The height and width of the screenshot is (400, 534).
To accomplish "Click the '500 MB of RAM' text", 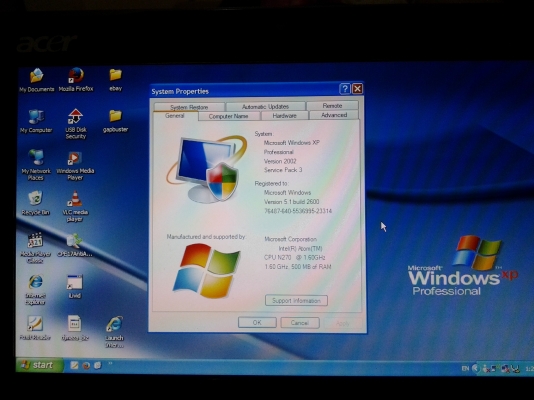I will pyautogui.click(x=311, y=267).
